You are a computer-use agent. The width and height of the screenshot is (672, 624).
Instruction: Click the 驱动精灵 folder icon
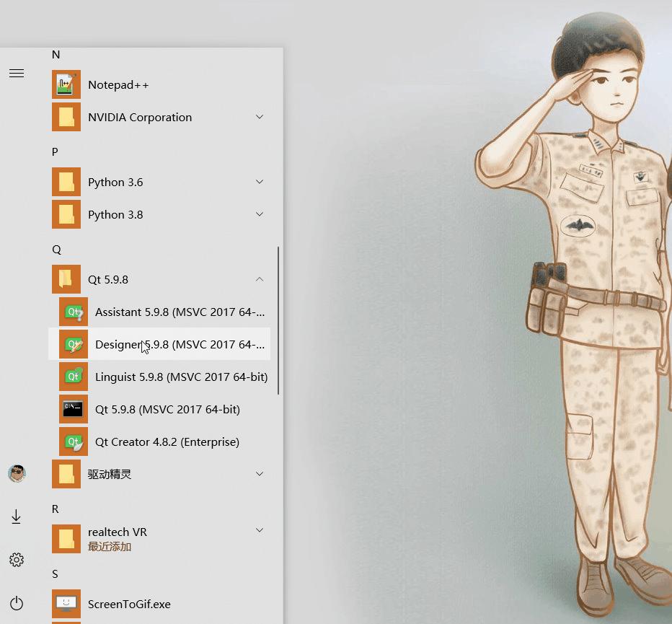click(66, 474)
